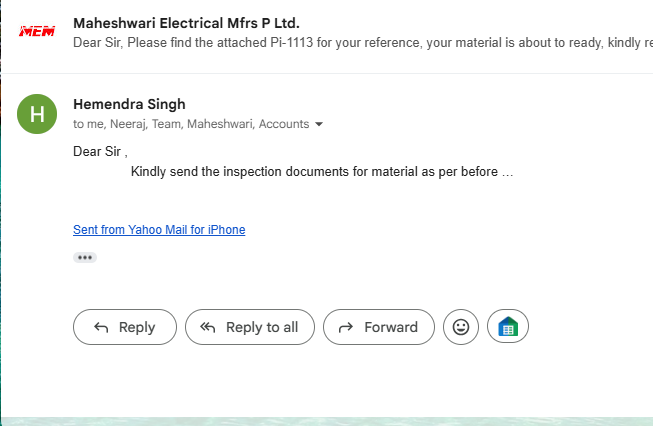Screen dimensions: 653x426
Task: Click the MEM company logo avatar
Action: (x=38, y=31)
